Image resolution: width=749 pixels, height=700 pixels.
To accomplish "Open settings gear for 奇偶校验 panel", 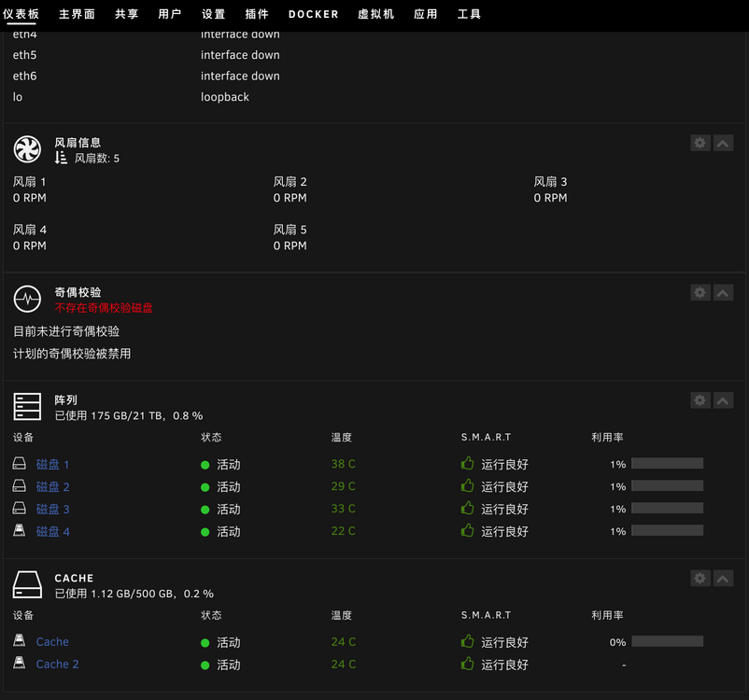I will point(700,293).
